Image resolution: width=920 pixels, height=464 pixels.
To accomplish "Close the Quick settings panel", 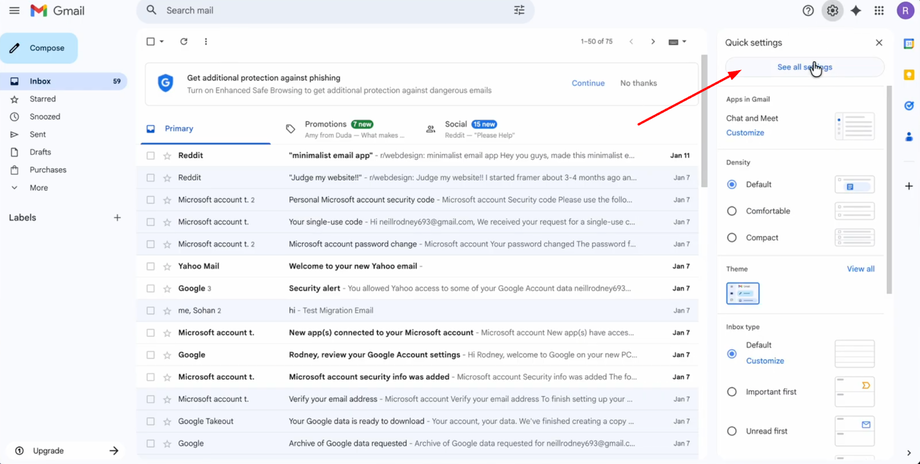I will pyautogui.click(x=879, y=43).
